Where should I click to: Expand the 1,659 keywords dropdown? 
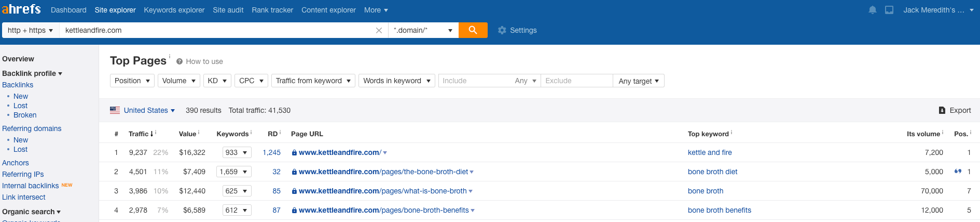tap(234, 172)
